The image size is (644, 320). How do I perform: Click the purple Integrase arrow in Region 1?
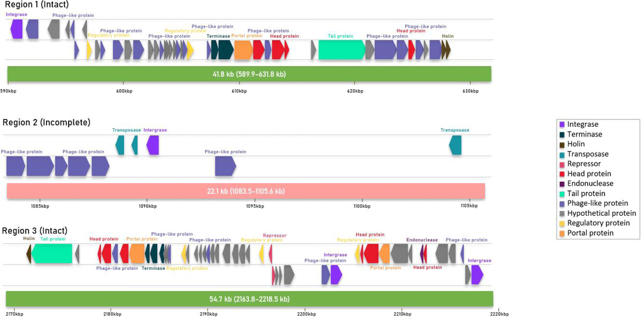click(17, 29)
